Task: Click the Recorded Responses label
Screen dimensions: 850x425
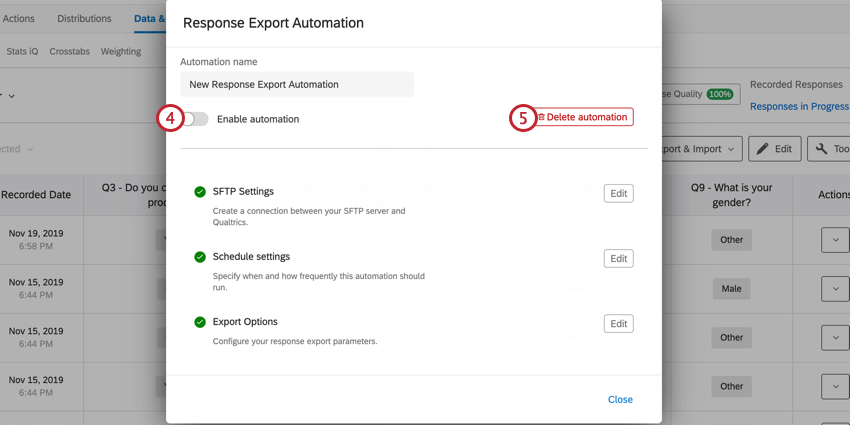Action: pyautogui.click(x=796, y=85)
